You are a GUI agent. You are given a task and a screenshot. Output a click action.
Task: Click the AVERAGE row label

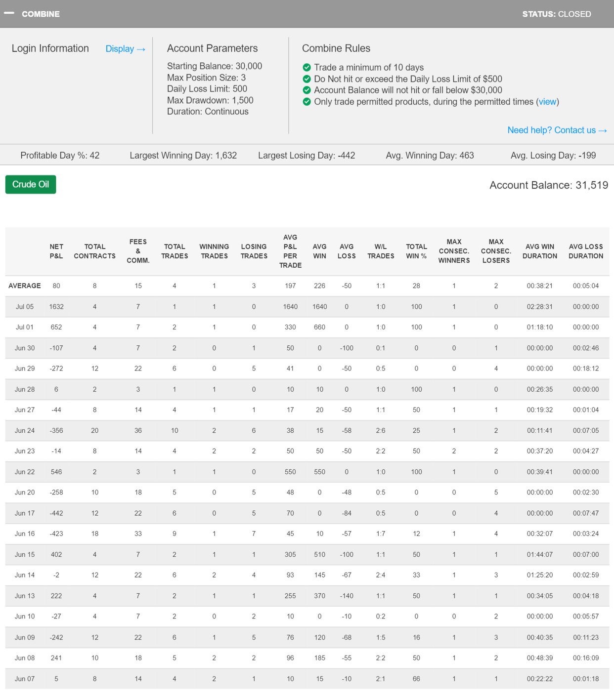(25, 286)
